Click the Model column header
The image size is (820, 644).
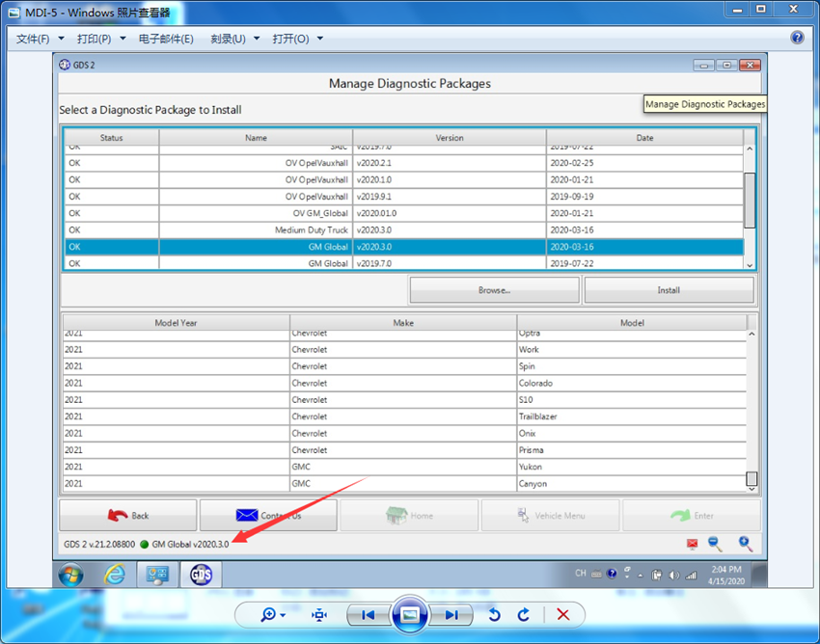[632, 323]
